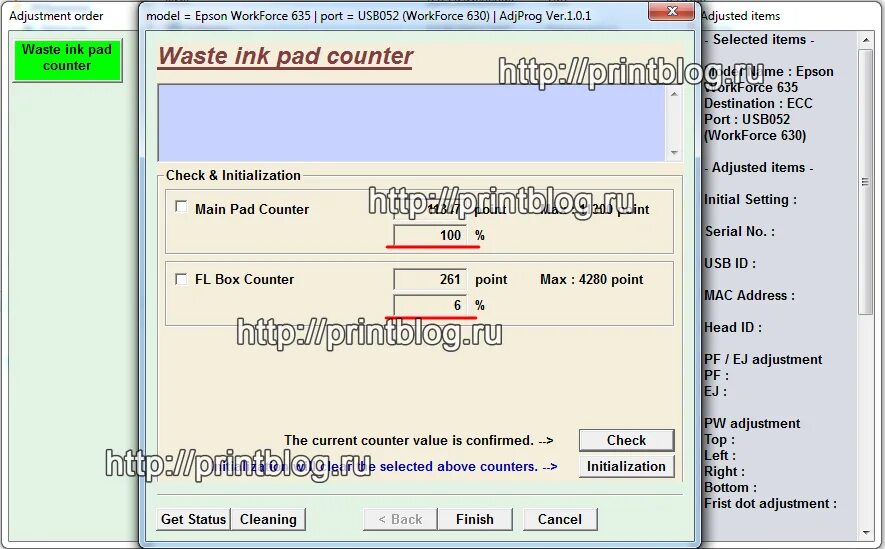The height and width of the screenshot is (549, 885).
Task: Click 'Frist dot adjustment :' entry
Action: tap(770, 503)
